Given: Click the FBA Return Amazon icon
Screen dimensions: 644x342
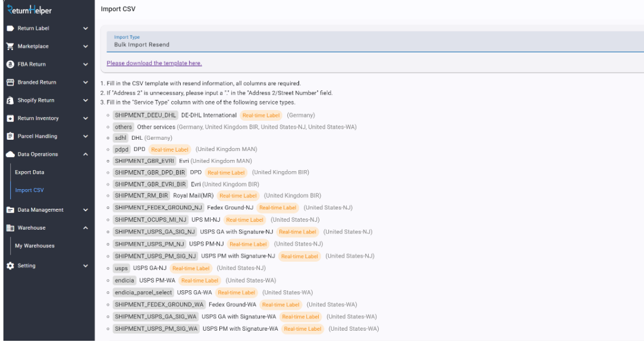Looking at the screenshot, I should 10,64.
